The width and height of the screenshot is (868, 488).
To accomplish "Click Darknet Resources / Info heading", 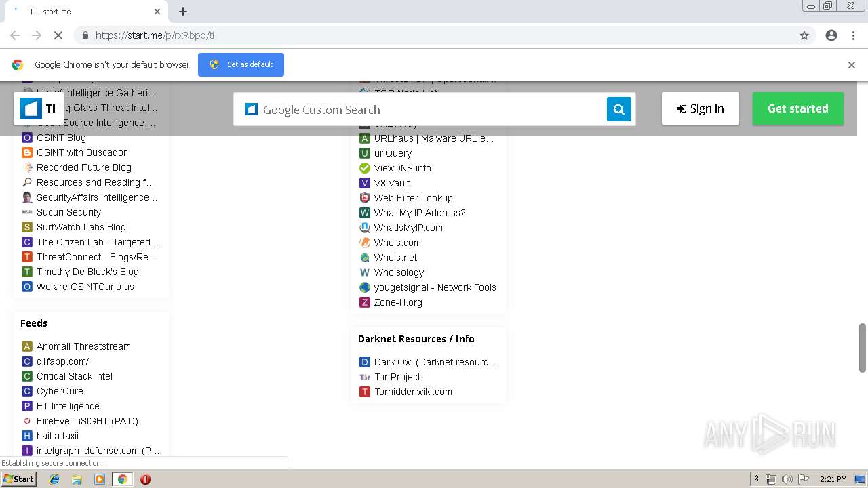I will (x=416, y=339).
